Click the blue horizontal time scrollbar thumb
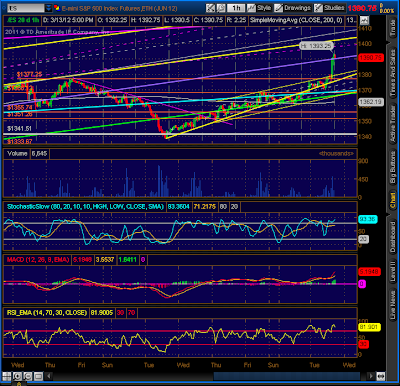400x386 pixels. (287, 376)
